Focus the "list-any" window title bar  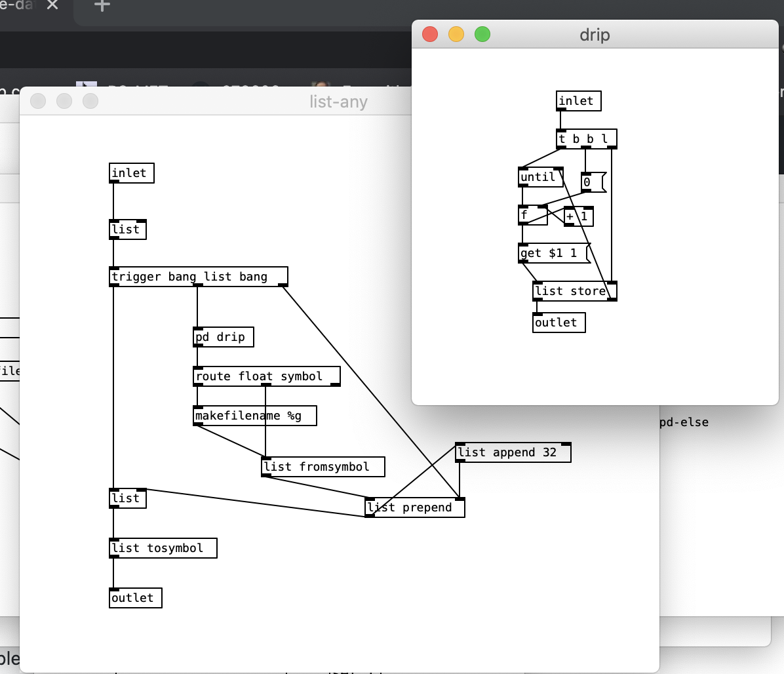[338, 101]
